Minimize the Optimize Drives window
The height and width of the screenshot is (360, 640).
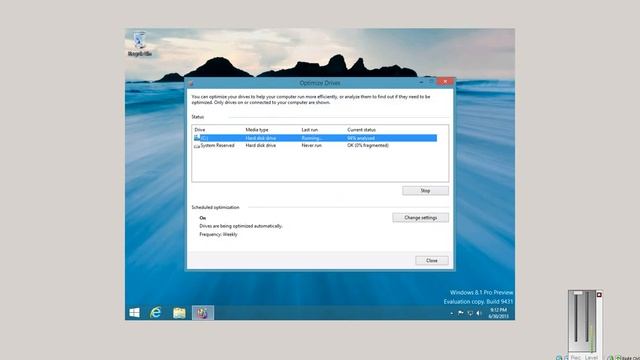tap(421, 82)
